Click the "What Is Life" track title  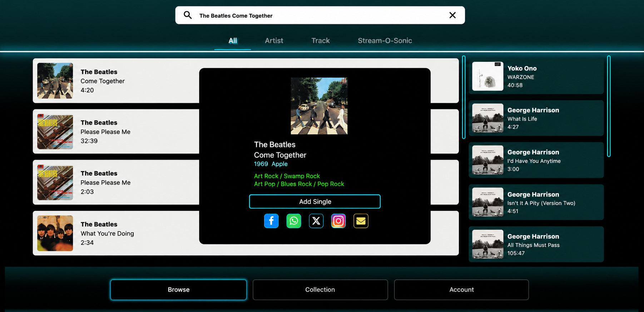click(522, 119)
